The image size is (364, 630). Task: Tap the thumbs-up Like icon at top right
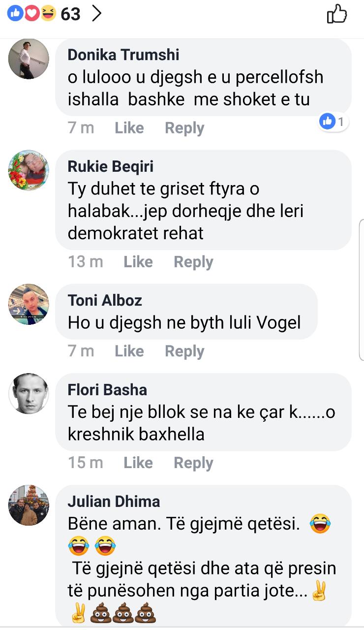[x=337, y=15]
